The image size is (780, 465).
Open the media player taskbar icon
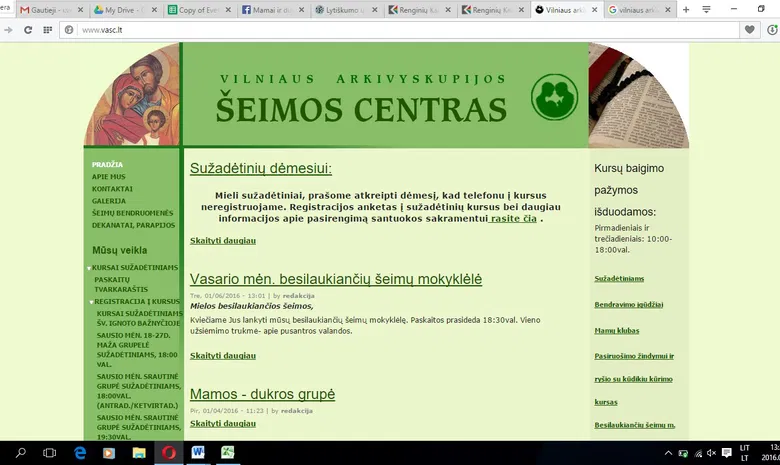(109, 453)
